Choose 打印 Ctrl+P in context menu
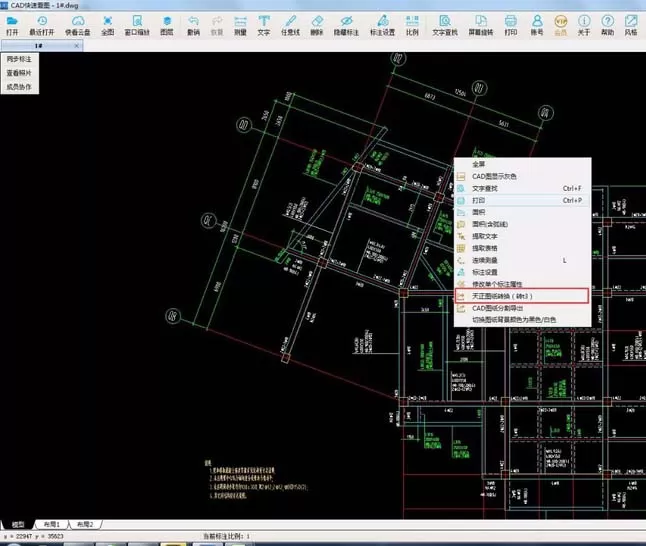 pyautogui.click(x=522, y=200)
